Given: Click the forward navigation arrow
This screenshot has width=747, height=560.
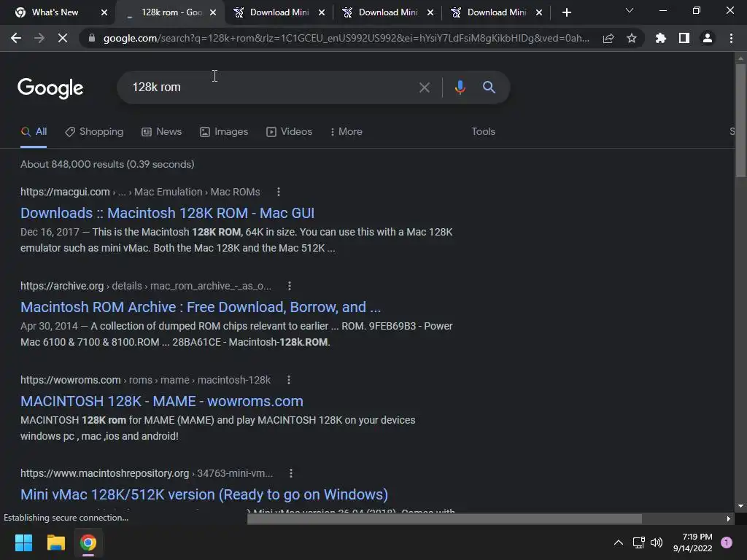Looking at the screenshot, I should pyautogui.click(x=39, y=38).
